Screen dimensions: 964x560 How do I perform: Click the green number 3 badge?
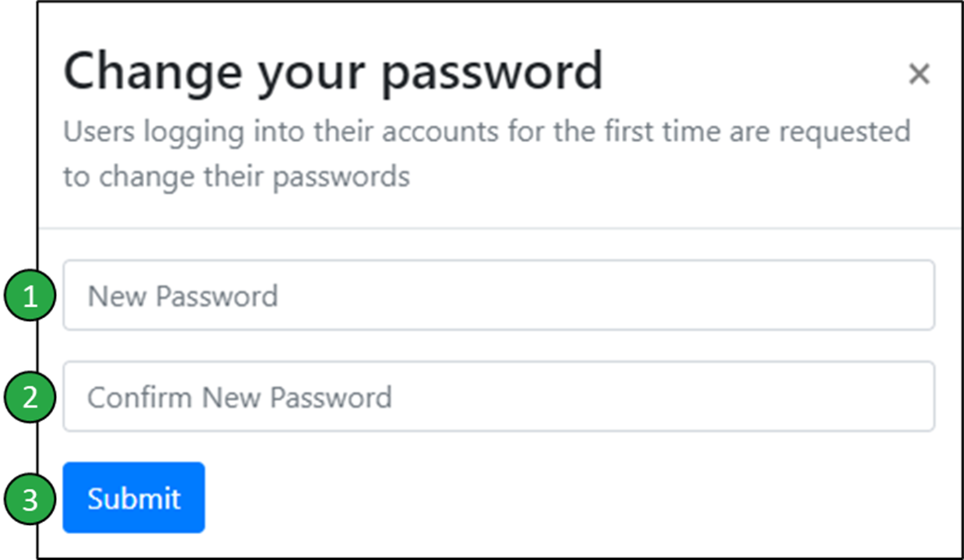(30, 499)
